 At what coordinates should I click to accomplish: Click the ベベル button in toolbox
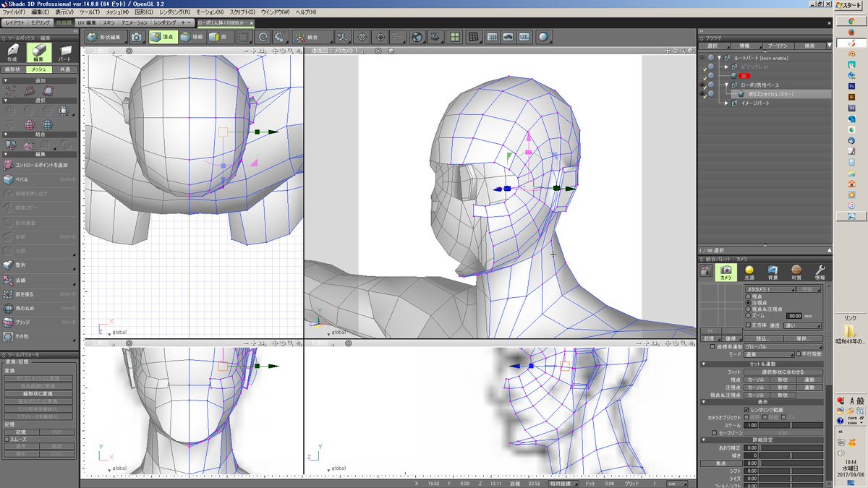[29, 179]
